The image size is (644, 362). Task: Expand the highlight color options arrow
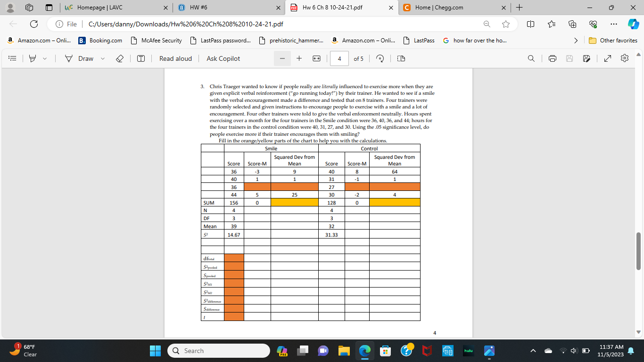45,58
